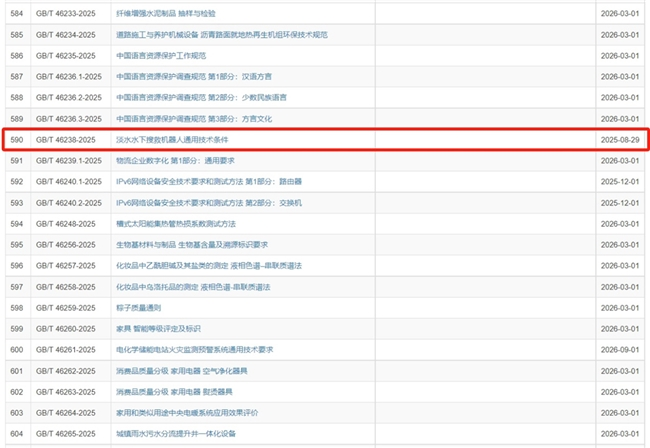Open 消费品质量分级 家用电器 空气净化器具 link

[x=180, y=370]
